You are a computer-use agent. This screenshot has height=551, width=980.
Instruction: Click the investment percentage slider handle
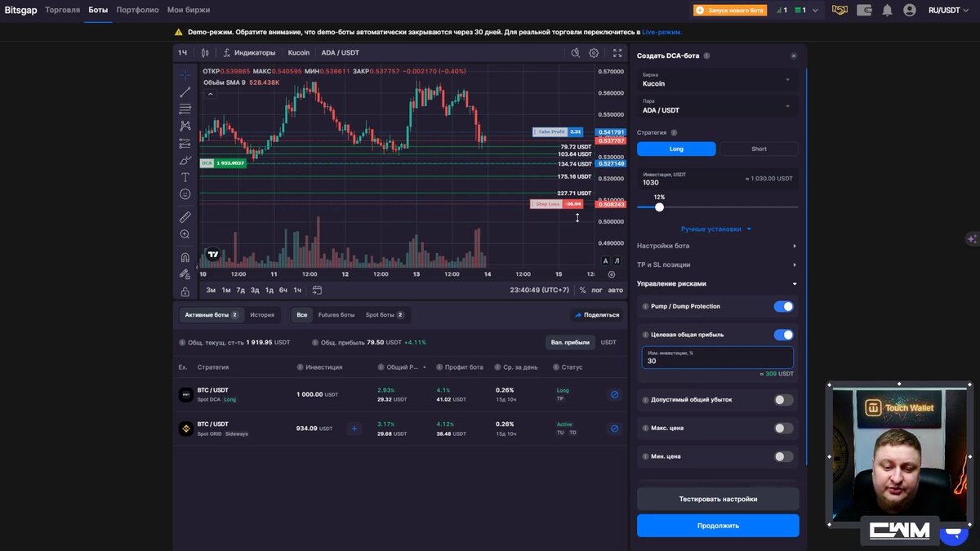click(659, 207)
